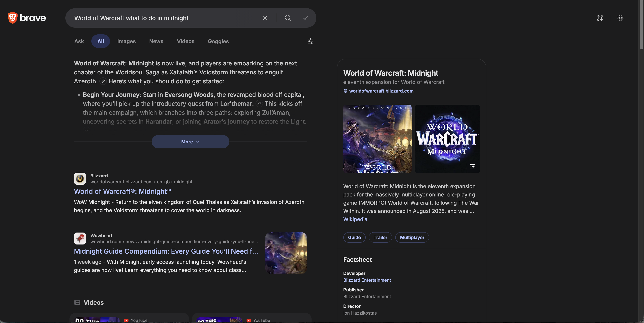
Task: Click the magnifying glass search icon
Action: 287,18
